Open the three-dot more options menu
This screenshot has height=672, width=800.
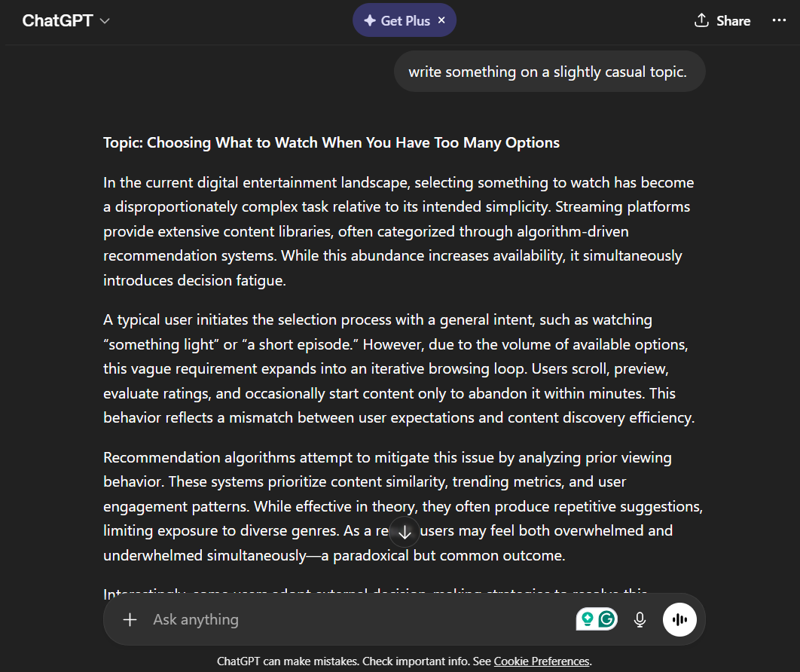coord(779,20)
